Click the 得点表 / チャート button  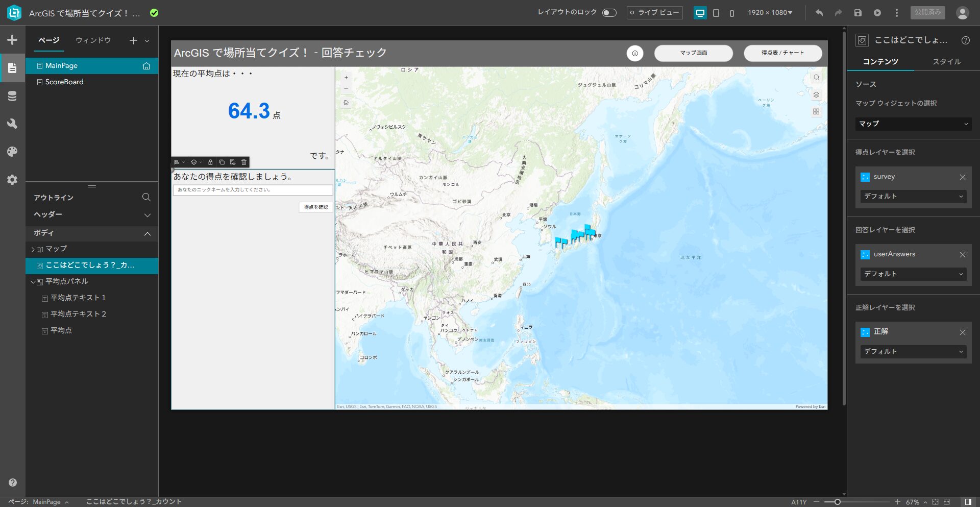pos(782,53)
